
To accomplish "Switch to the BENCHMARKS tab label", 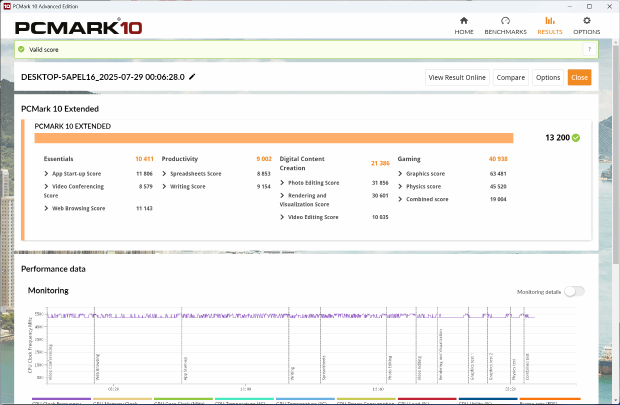I will [505, 32].
